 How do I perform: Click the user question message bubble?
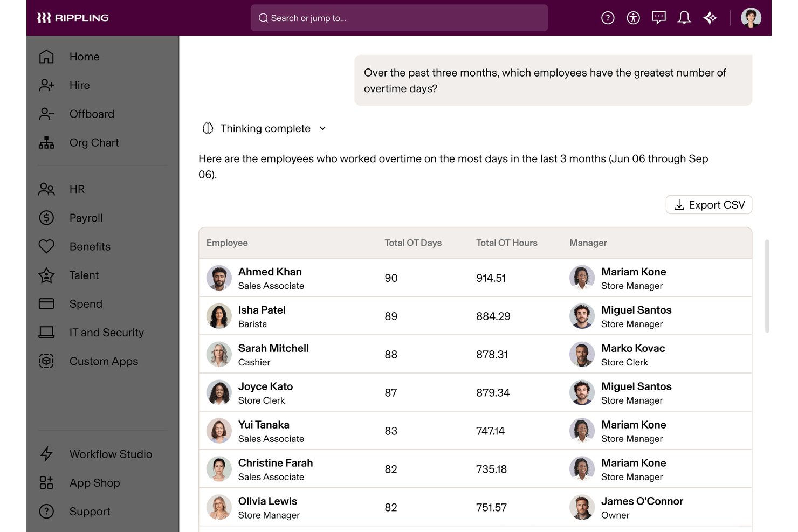[x=553, y=80]
